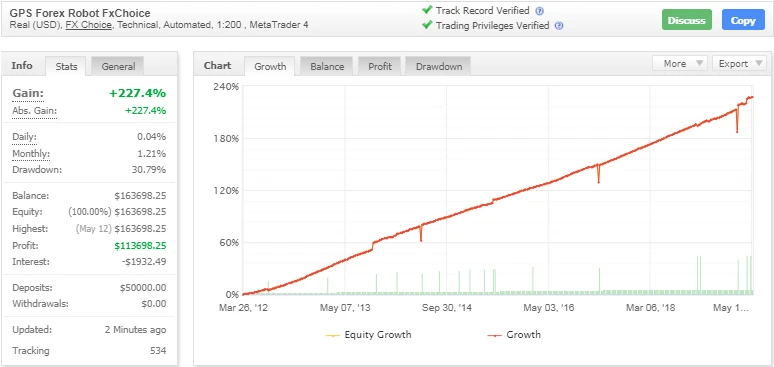774x367 pixels.
Task: Open the FX Choice broker link
Action: [88, 25]
